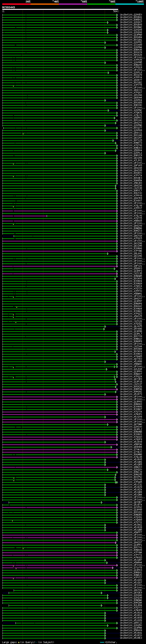The width and height of the screenshot is (146, 644).
Task: Click the query name DC593443
Action: tap(8, 8)
